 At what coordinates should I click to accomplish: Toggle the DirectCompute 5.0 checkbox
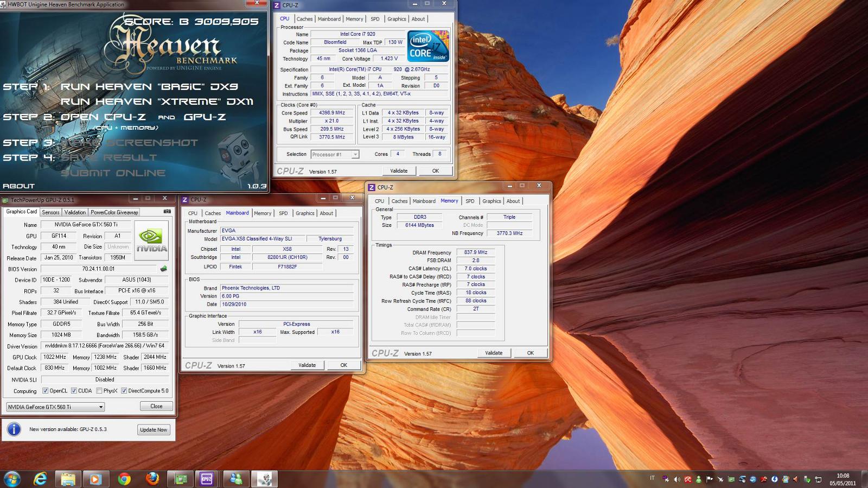pyautogui.click(x=124, y=391)
